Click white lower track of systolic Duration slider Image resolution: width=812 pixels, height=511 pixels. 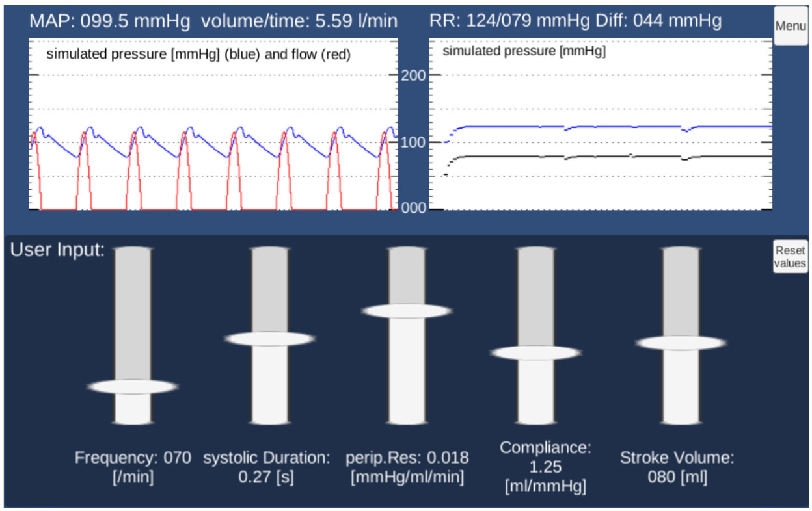(269, 384)
